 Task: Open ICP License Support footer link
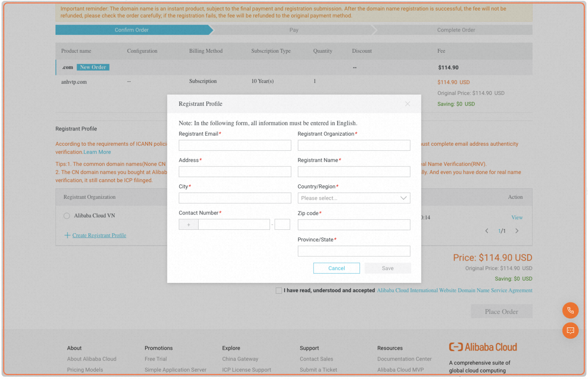247,370
